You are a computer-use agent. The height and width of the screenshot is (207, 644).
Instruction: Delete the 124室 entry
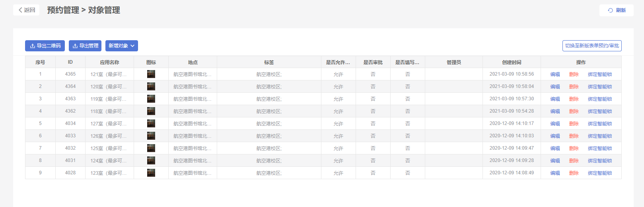574,161
